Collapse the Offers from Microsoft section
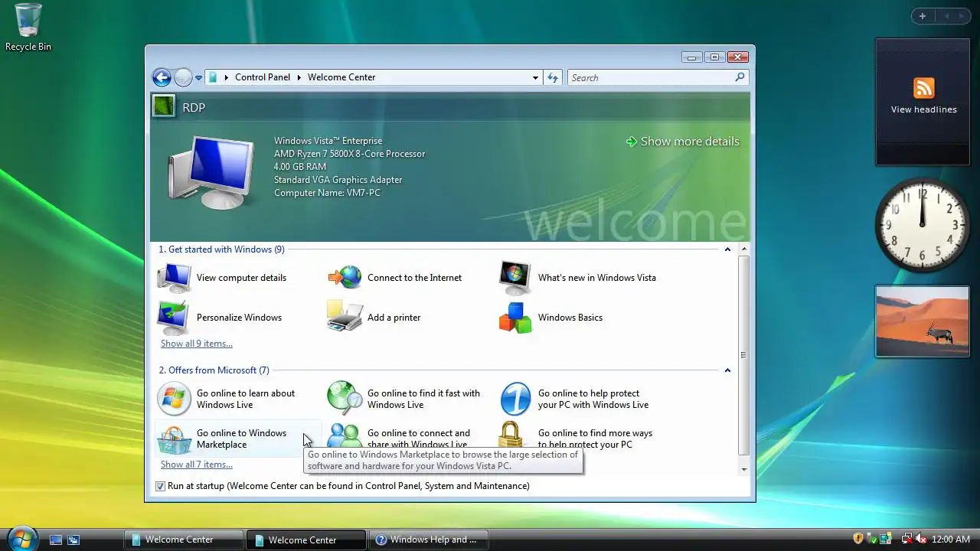This screenshot has width=980, height=551. [x=727, y=370]
